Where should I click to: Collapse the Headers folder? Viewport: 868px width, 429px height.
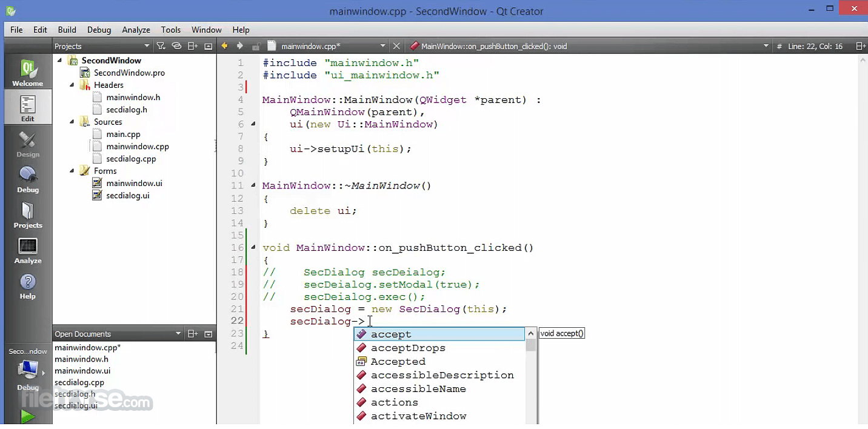[72, 85]
